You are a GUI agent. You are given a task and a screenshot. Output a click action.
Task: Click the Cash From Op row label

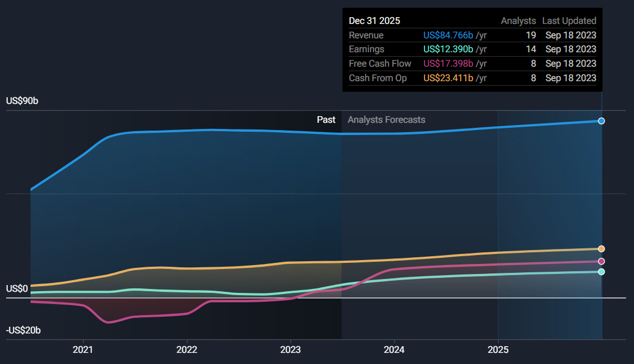click(378, 78)
